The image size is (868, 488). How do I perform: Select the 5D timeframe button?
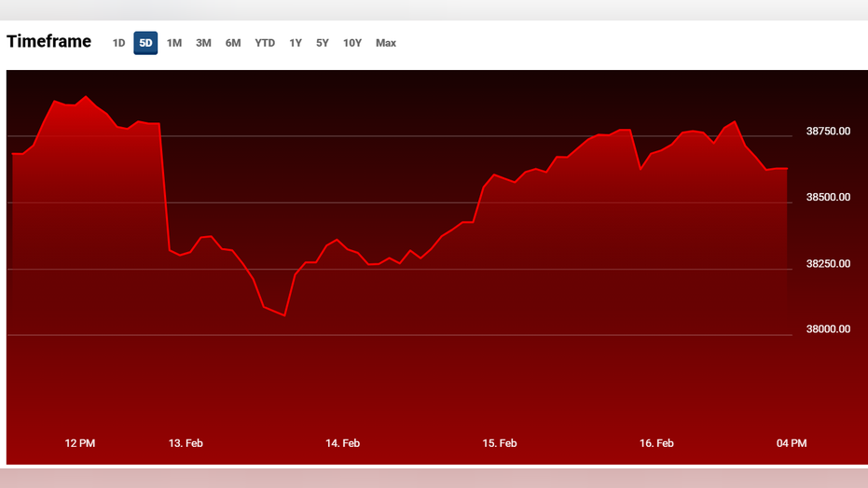[x=145, y=43]
